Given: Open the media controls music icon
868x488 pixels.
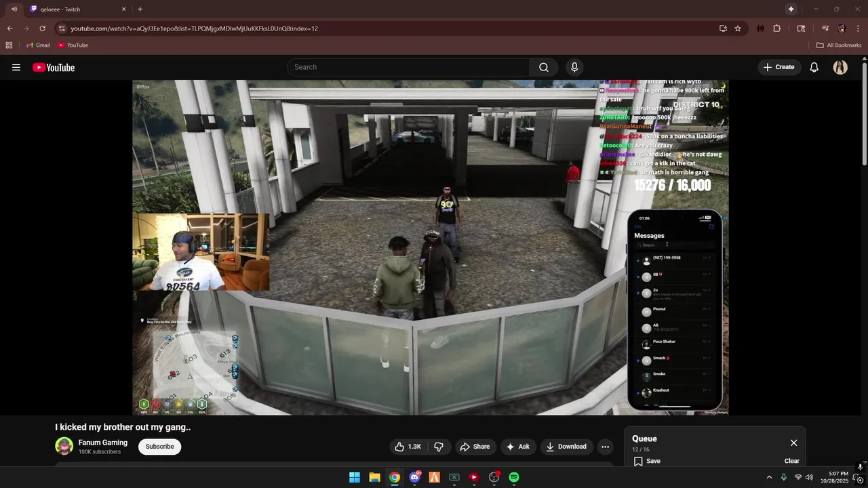Looking at the screenshot, I should coord(825,28).
